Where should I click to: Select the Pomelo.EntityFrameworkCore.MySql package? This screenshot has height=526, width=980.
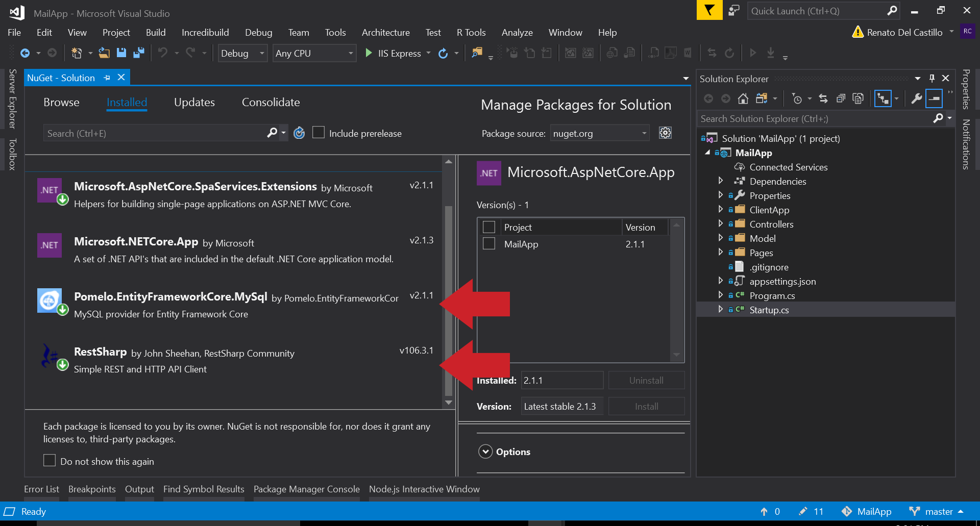(234, 305)
